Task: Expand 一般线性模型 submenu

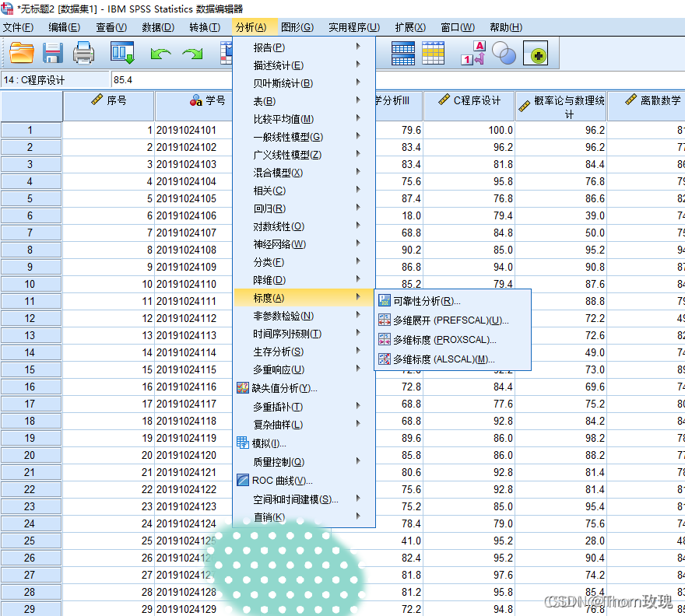Action: 304,137
